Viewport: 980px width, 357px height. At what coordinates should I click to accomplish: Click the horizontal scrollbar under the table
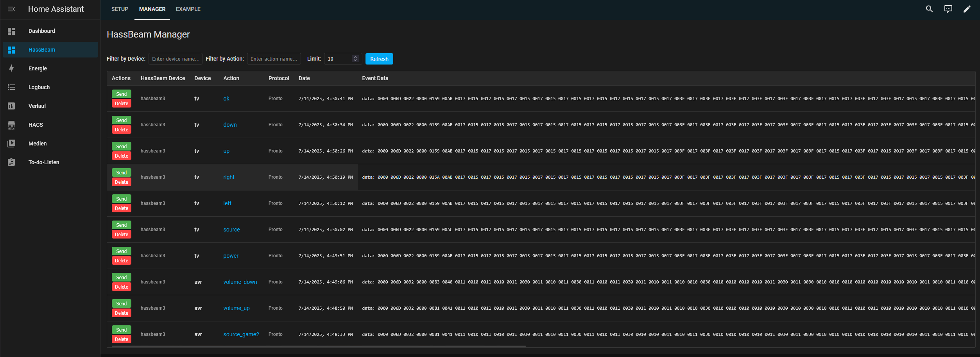[319, 346]
